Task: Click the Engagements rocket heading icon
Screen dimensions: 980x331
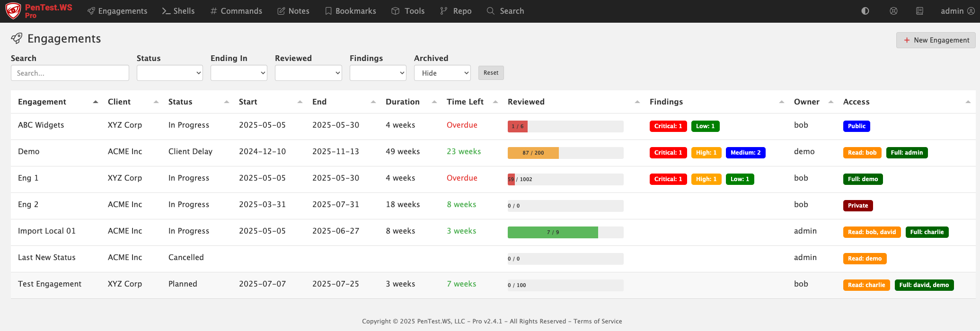Action: [x=17, y=39]
